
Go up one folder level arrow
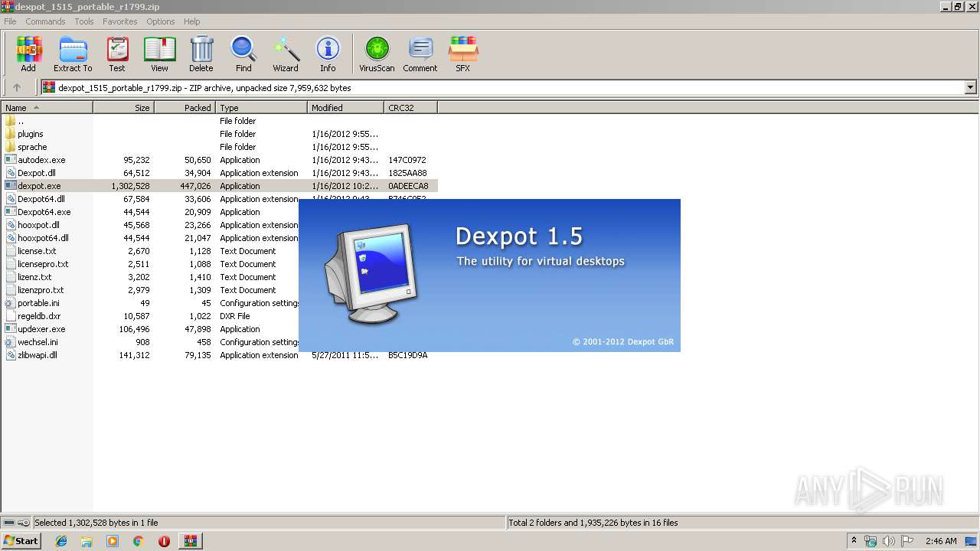17,87
